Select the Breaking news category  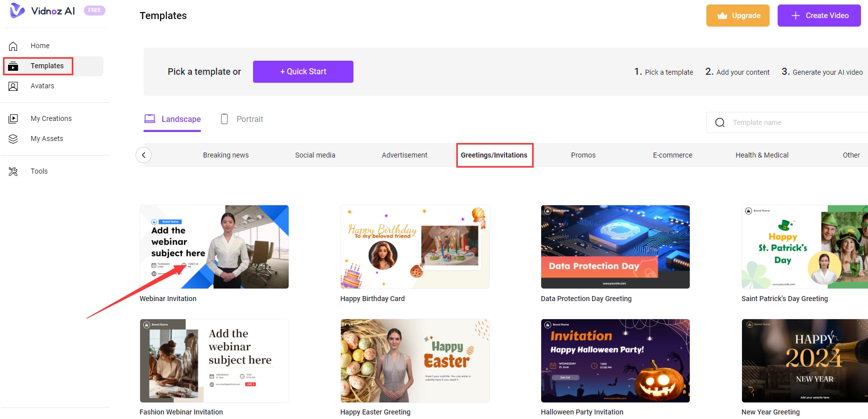(x=225, y=155)
